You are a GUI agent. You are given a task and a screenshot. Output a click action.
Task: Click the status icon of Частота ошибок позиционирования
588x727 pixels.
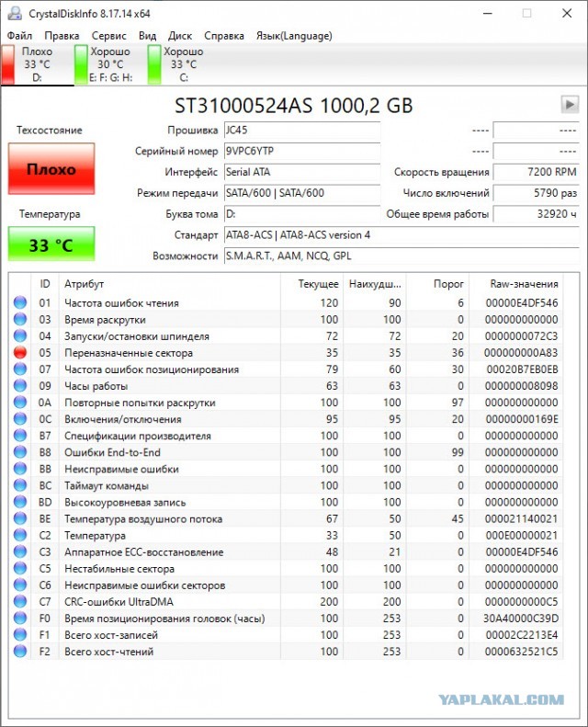tap(20, 369)
